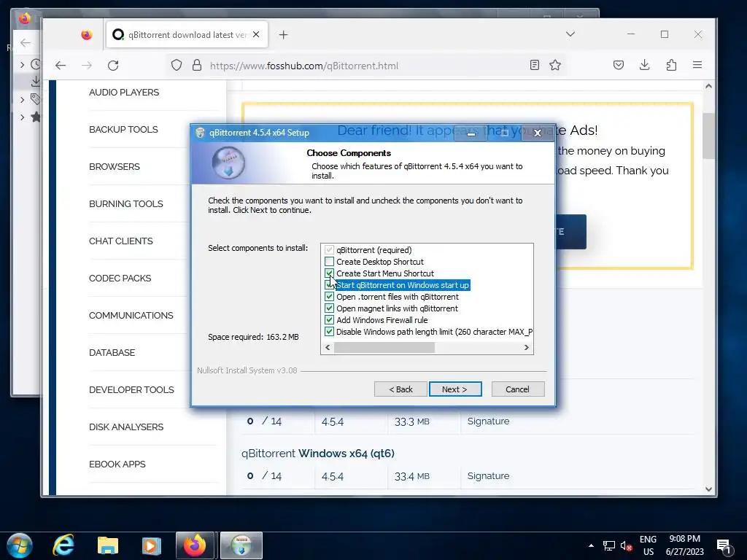
Task: Open the Action Center notifications icon
Action: [724, 547]
